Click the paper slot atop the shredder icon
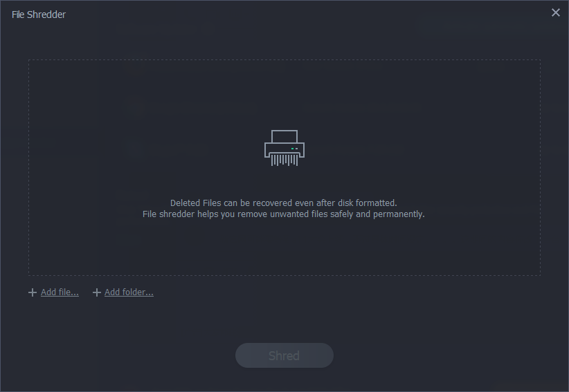This screenshot has width=569, height=392. tap(284, 136)
